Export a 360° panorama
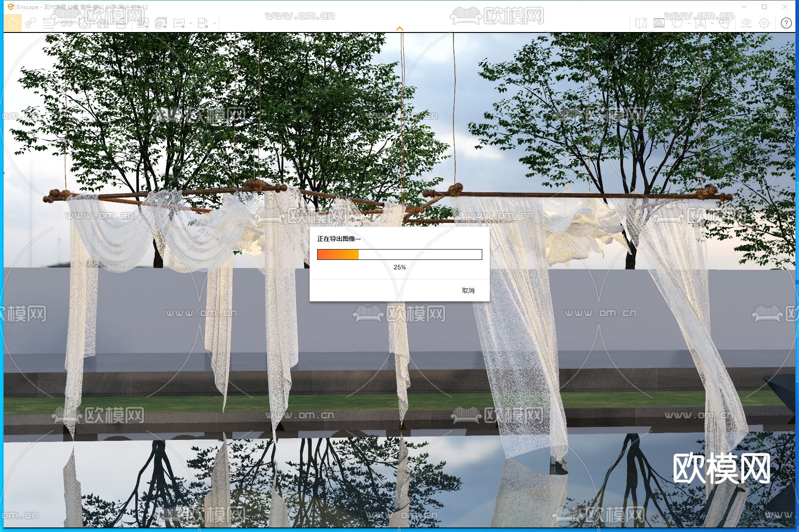 click(180, 23)
